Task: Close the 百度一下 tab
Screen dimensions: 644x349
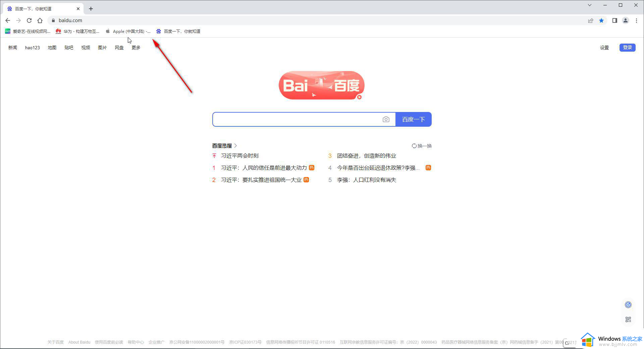Action: pos(78,9)
